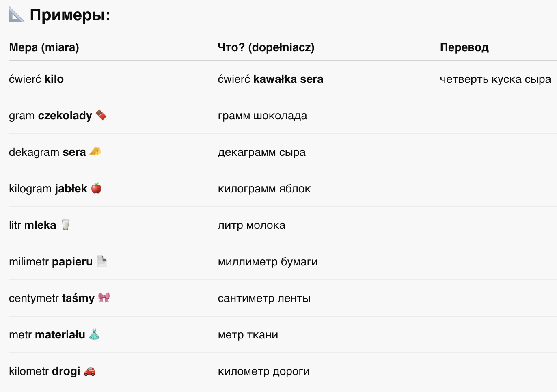
Task: Click the километр дороги text
Action: point(263,372)
